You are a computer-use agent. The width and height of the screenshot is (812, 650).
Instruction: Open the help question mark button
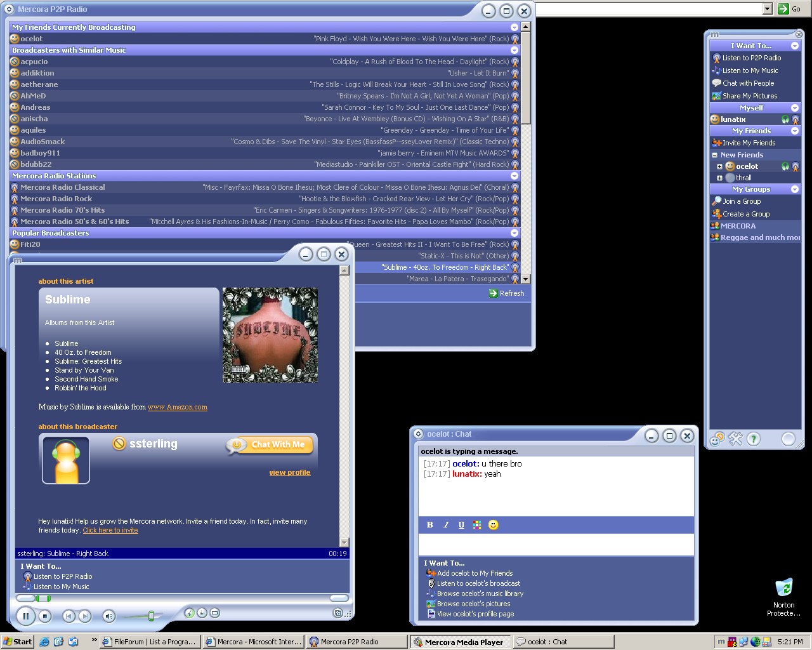[753, 439]
